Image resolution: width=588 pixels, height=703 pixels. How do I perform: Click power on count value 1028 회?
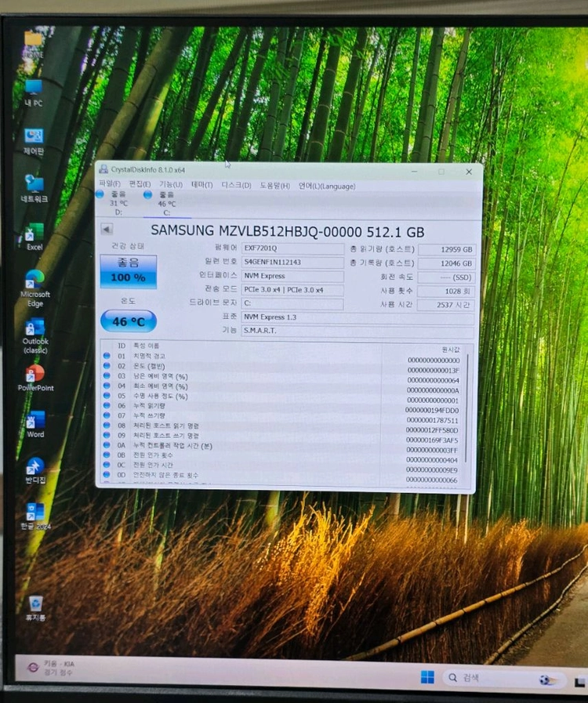coord(446,292)
